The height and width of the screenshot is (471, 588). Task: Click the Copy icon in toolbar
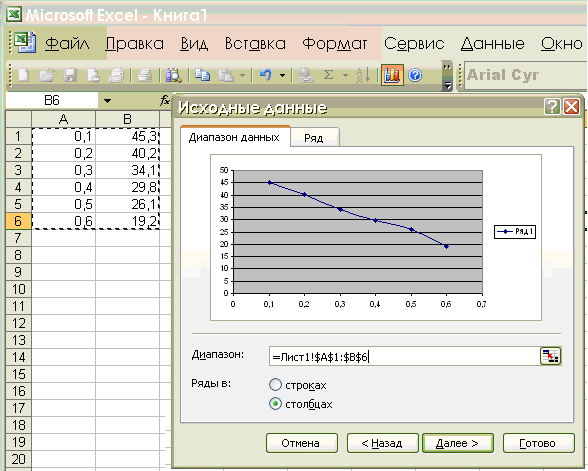click(x=202, y=75)
